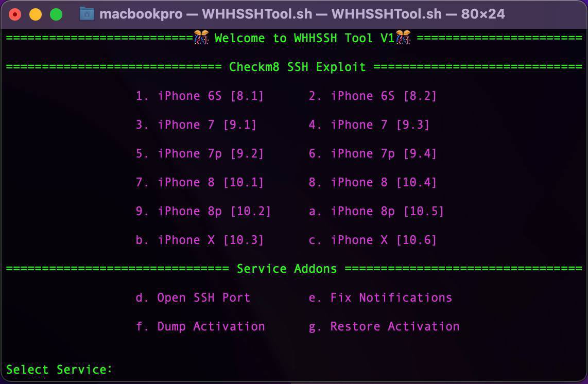Screen dimensions: 588x384
Task: Click the 'Service Addons' section heading
Action: point(287,269)
